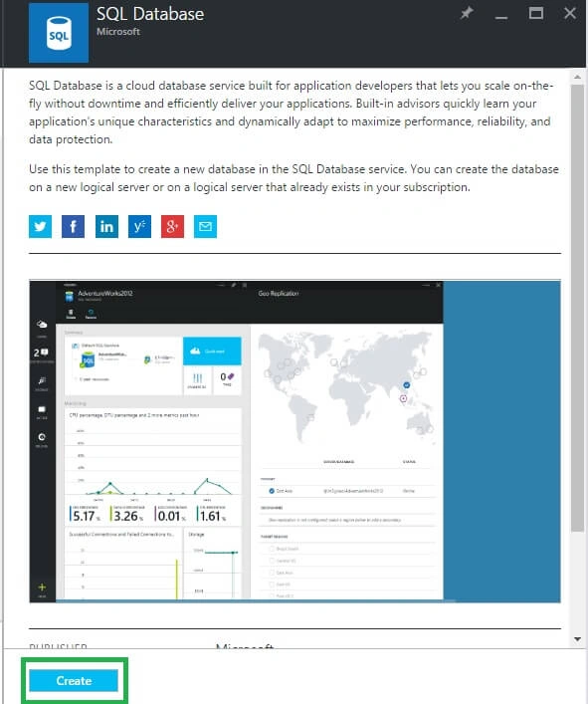Pin the SQL Database blade
Viewport: 588px width, 704px height.
pyautogui.click(x=467, y=13)
